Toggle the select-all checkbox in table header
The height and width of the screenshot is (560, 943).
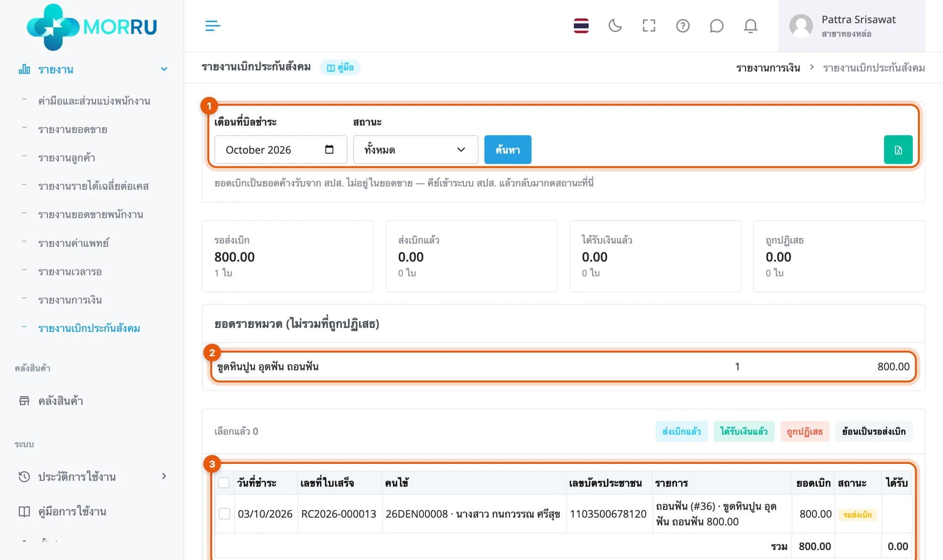pyautogui.click(x=224, y=483)
